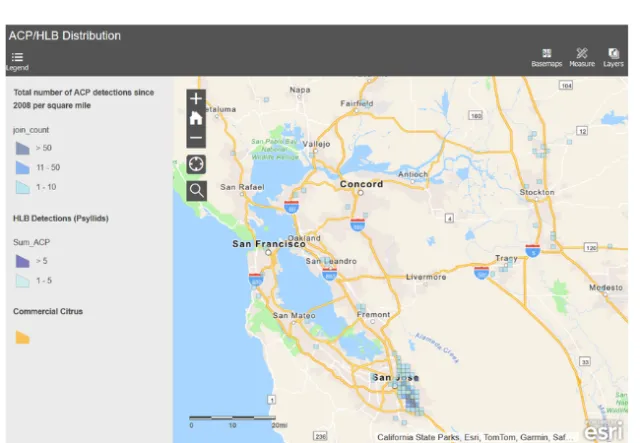Click the '11 - 50' legend swatch
The height and width of the screenshot is (443, 640).
pyautogui.click(x=22, y=167)
